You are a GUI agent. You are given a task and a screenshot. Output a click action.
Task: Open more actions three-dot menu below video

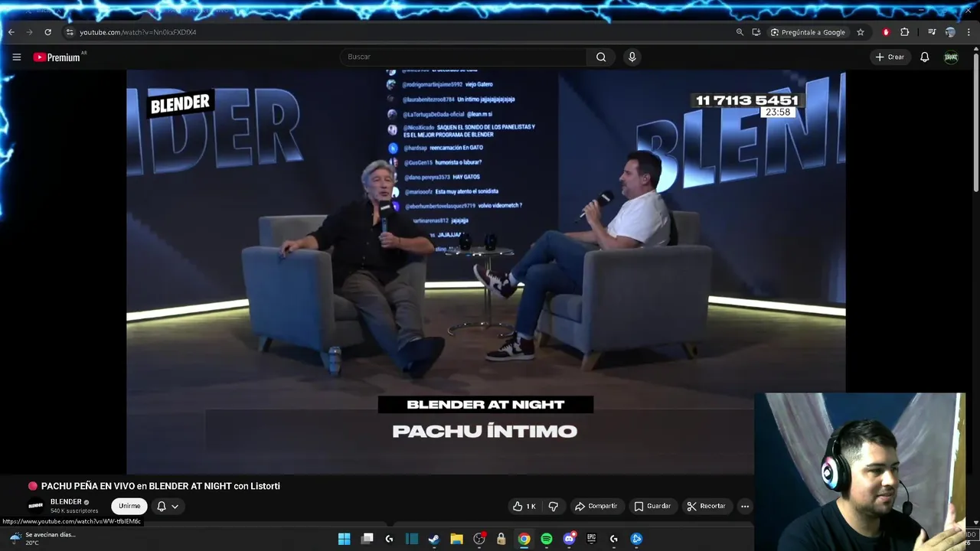tap(745, 506)
